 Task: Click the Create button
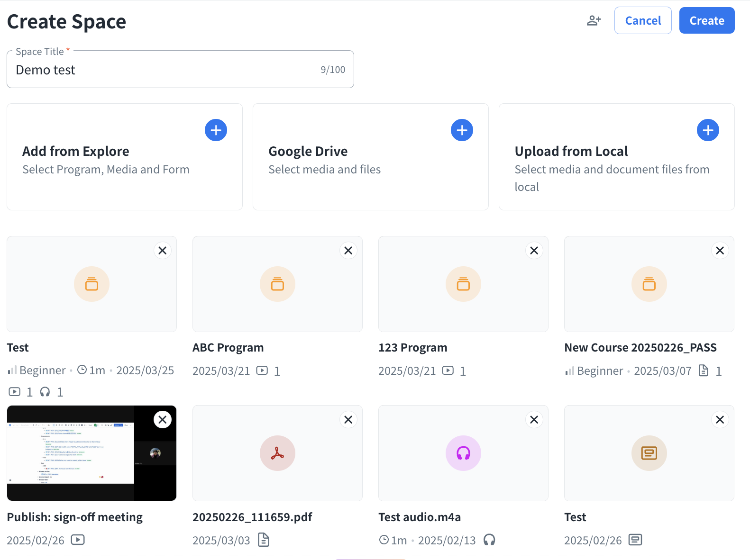706,20
